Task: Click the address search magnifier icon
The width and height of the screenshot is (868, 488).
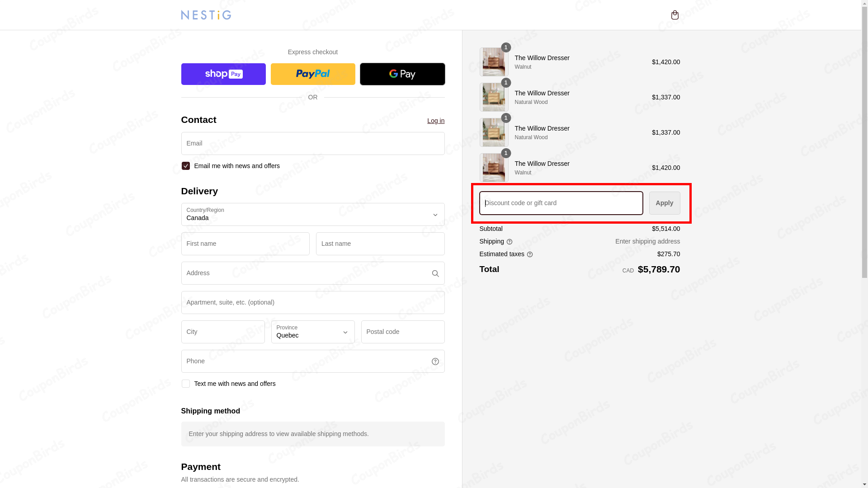Action: tap(435, 273)
